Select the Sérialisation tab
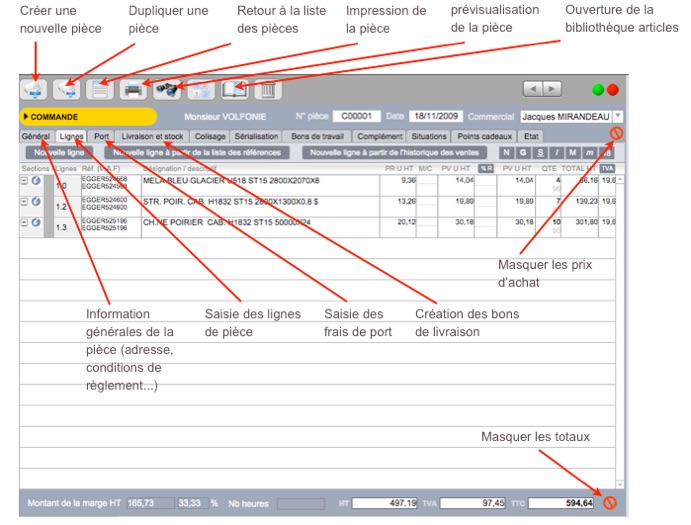This screenshot has height=525, width=691. (x=256, y=136)
